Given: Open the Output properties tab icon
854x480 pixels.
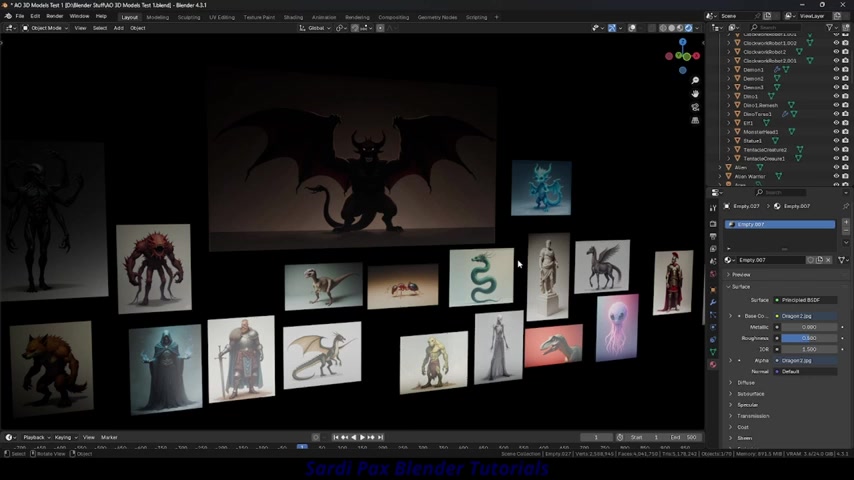Looking at the screenshot, I should pyautogui.click(x=713, y=236).
